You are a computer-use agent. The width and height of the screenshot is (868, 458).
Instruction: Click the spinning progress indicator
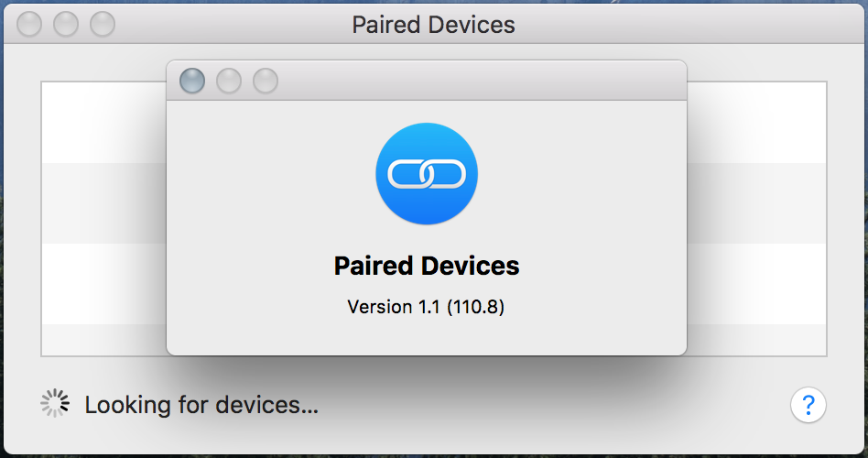[x=55, y=404]
